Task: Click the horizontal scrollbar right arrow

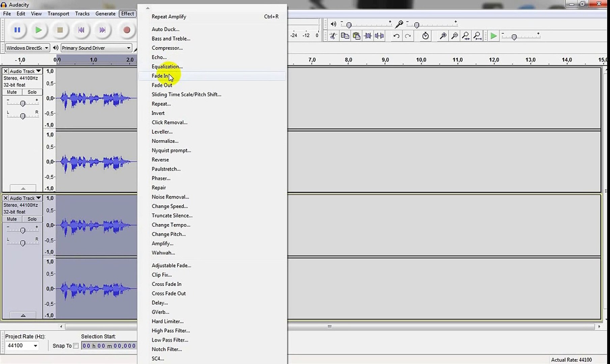Action: (599, 326)
